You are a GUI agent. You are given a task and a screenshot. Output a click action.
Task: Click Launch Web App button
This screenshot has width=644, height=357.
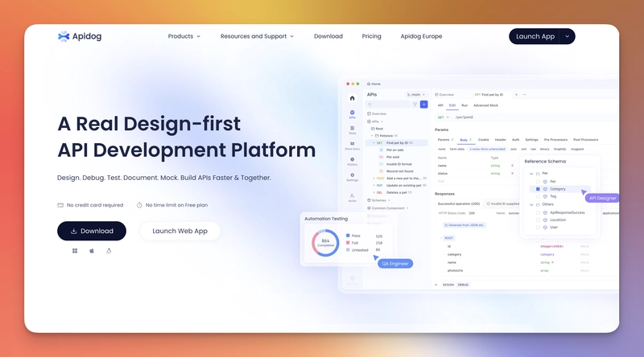click(180, 231)
